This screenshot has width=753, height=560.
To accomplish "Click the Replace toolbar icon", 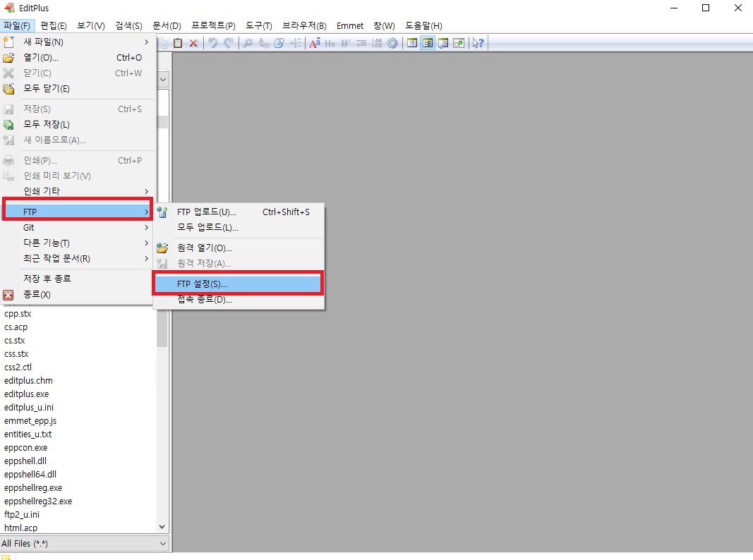I will click(x=264, y=43).
